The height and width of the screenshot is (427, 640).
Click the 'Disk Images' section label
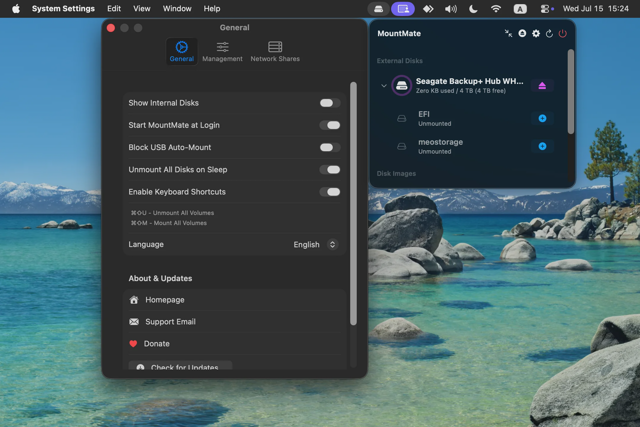[396, 173]
